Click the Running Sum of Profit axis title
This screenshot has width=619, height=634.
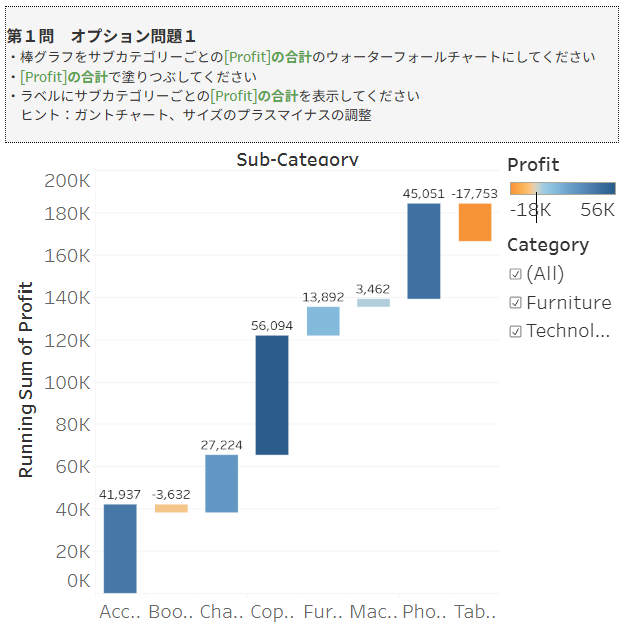[x=26, y=380]
